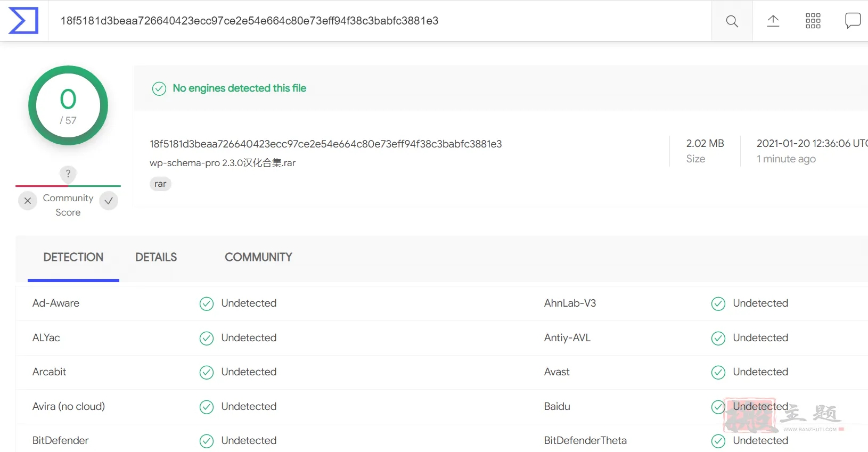Click the Undetected result text for Ad-Aware
The image size is (868, 452).
[249, 303]
